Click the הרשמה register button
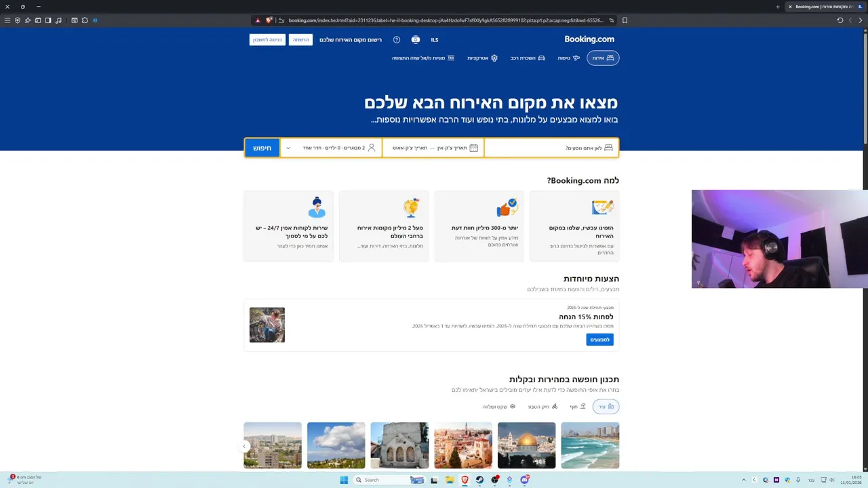 pos(300,40)
